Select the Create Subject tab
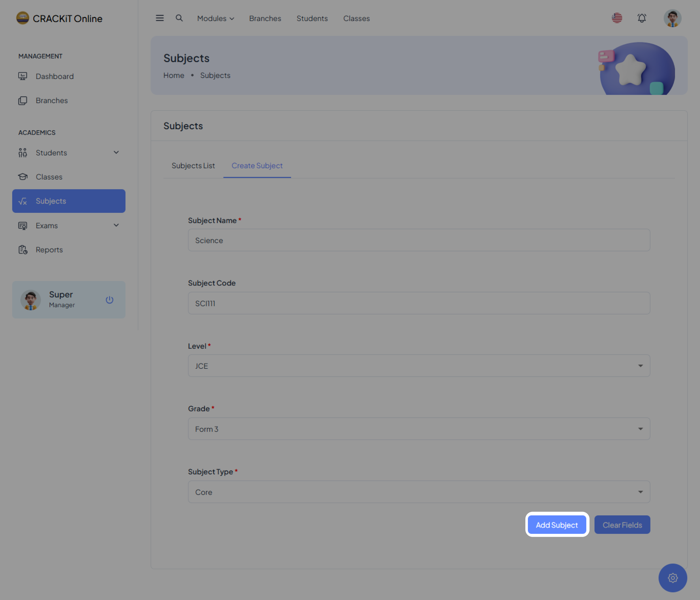700x600 pixels. point(257,166)
